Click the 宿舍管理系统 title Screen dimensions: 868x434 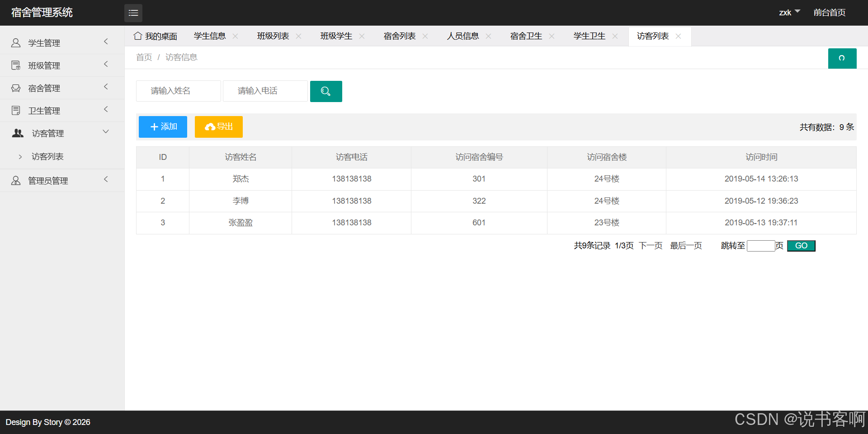pyautogui.click(x=42, y=13)
